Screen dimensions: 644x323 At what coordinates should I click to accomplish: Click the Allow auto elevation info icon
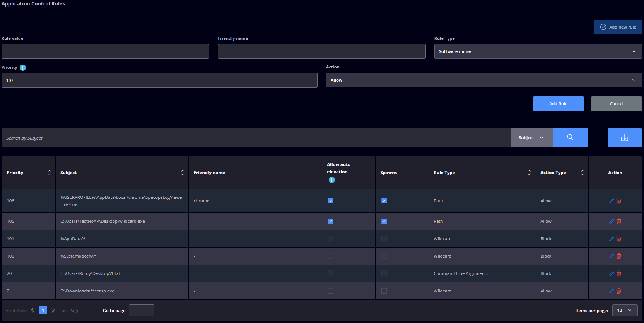(331, 180)
